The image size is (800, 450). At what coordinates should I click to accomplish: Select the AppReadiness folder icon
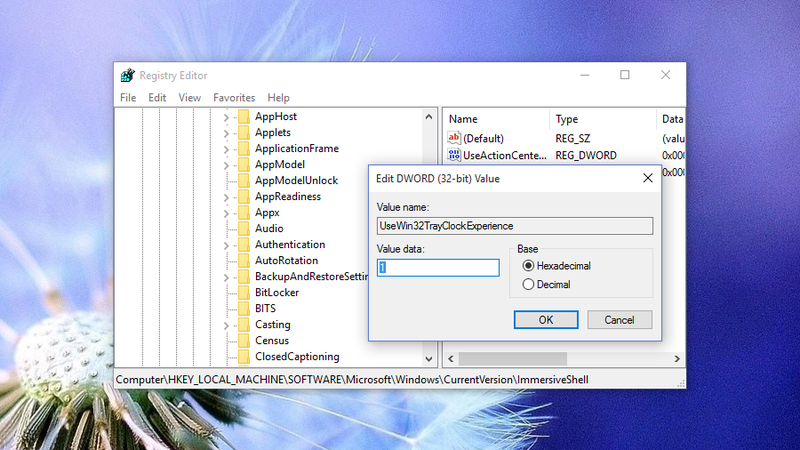click(x=244, y=197)
